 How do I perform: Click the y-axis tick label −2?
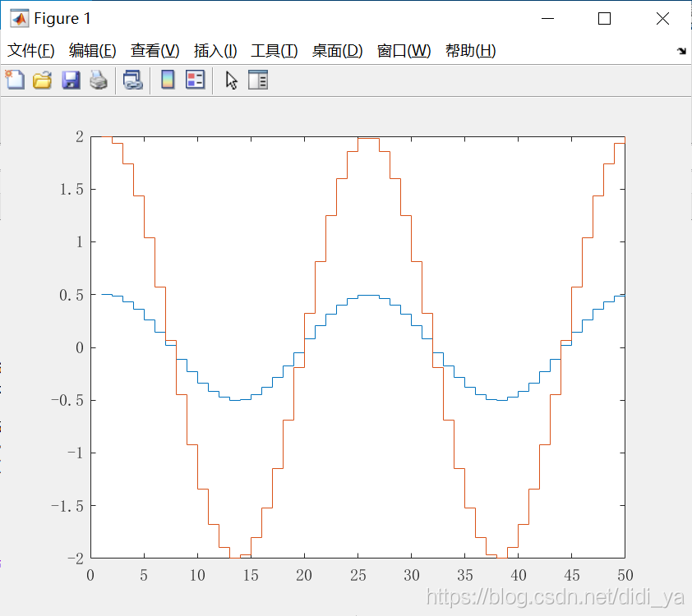click(x=76, y=559)
